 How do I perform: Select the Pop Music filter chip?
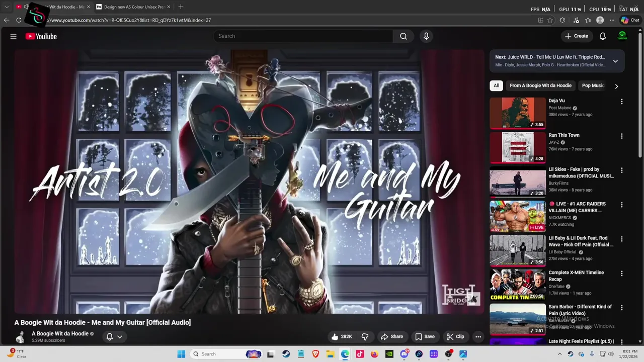pos(593,85)
